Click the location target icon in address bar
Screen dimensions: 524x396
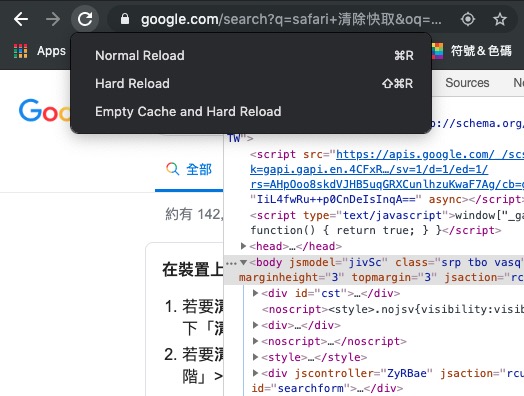[468, 19]
